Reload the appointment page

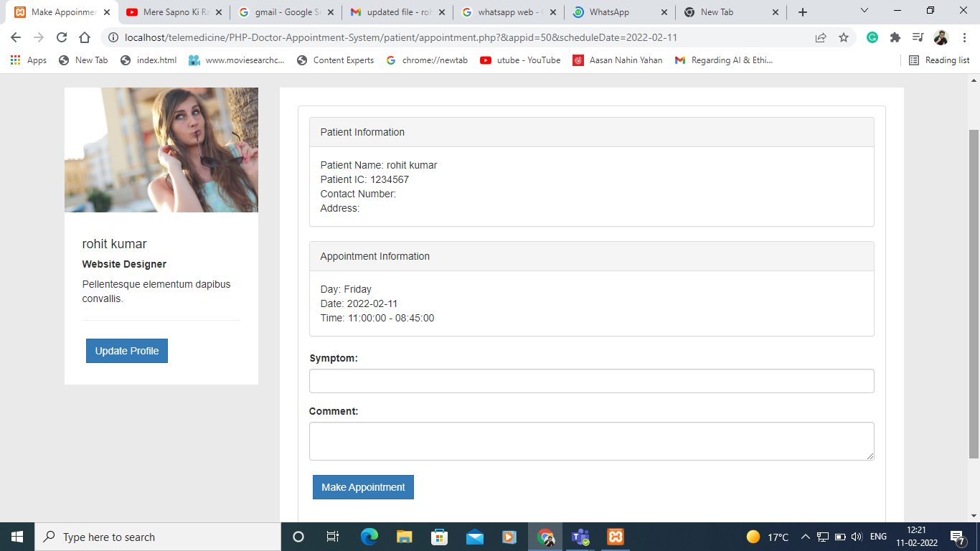click(62, 37)
